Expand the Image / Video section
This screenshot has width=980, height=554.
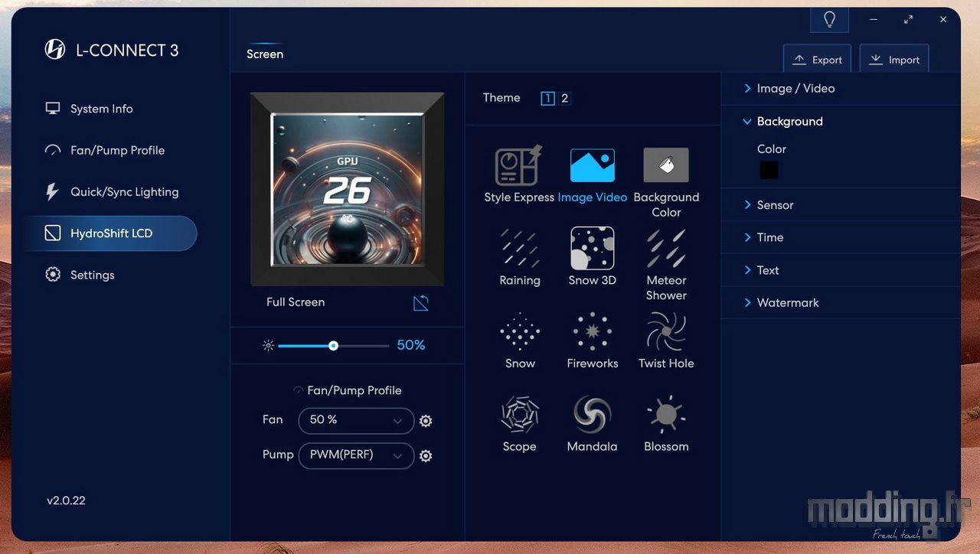tap(841, 88)
